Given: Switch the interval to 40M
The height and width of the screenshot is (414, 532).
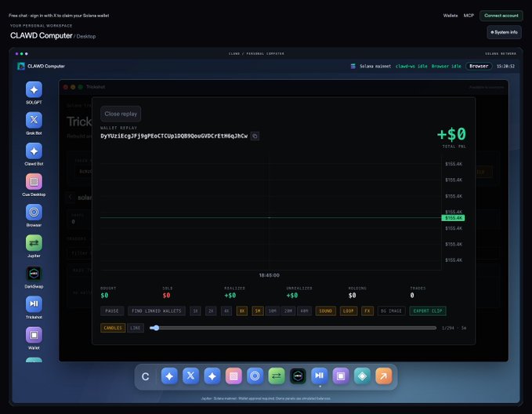Looking at the screenshot, I should (304, 311).
